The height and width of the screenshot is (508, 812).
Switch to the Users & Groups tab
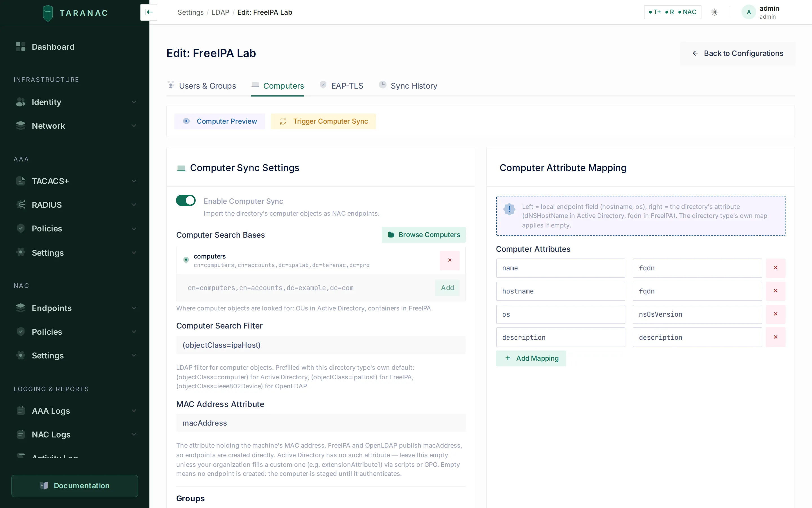pos(201,86)
